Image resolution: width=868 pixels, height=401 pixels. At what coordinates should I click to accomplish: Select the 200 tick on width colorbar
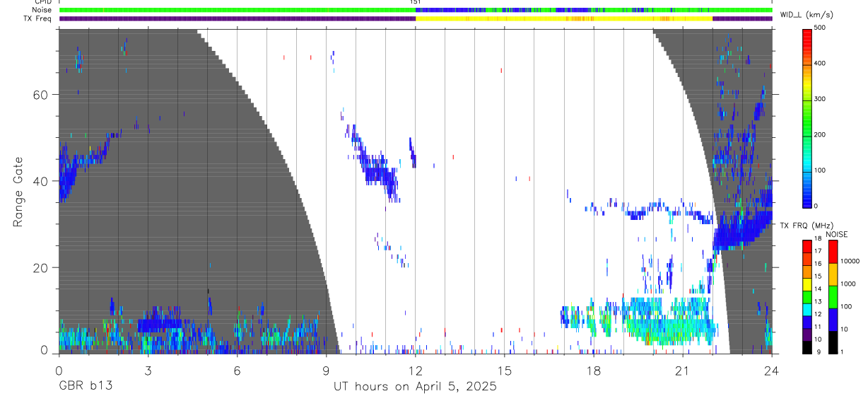pos(820,134)
